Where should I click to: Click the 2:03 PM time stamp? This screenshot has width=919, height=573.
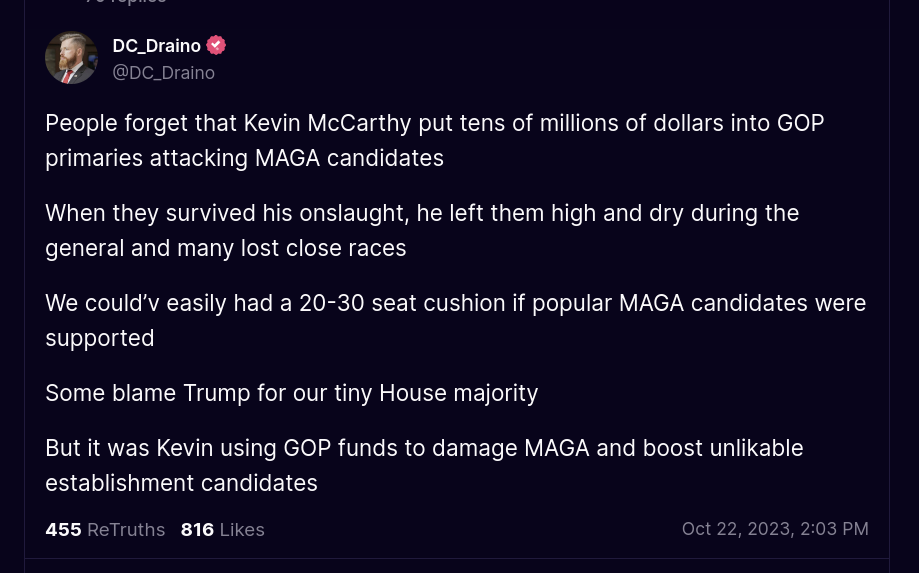pyautogui.click(x=834, y=529)
